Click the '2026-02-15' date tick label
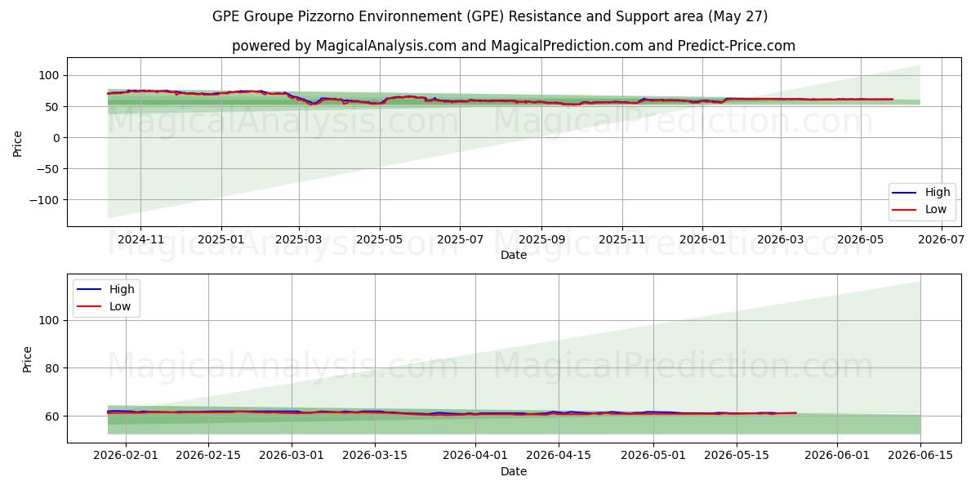 coord(208,456)
